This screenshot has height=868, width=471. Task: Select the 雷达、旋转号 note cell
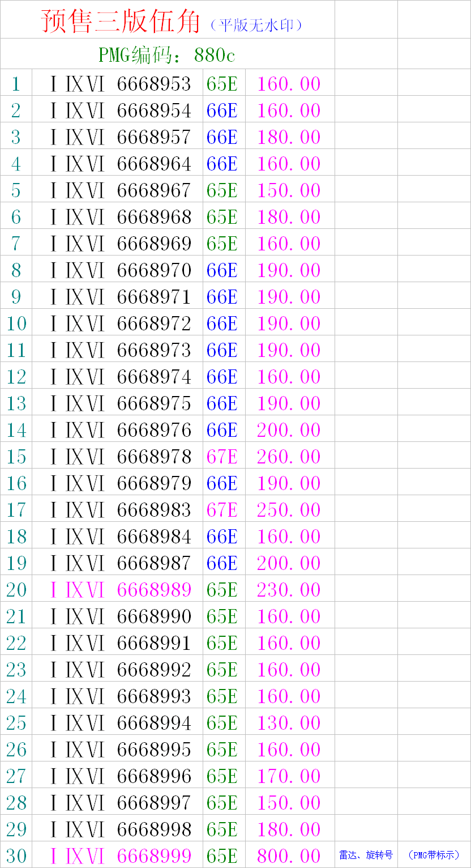pyautogui.click(x=366, y=855)
